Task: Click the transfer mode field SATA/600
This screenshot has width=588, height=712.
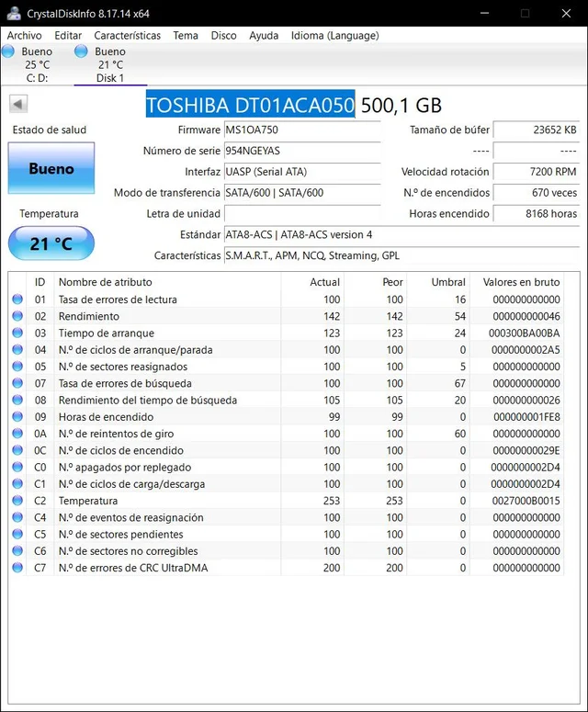Action: coord(302,193)
